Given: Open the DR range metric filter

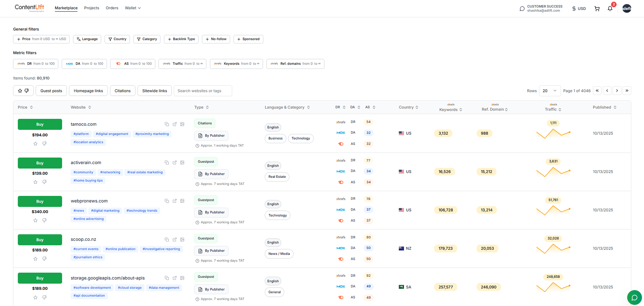Looking at the screenshot, I should pyautogui.click(x=35, y=64).
